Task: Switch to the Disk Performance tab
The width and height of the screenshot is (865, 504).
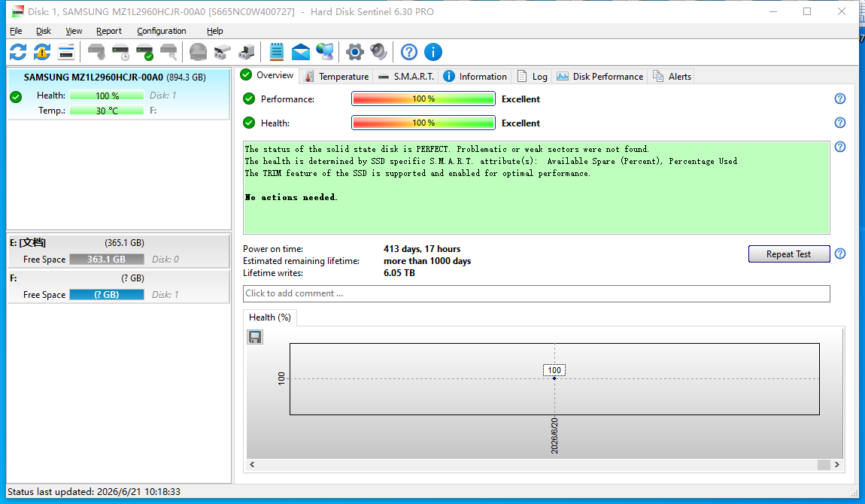Action: pos(599,77)
